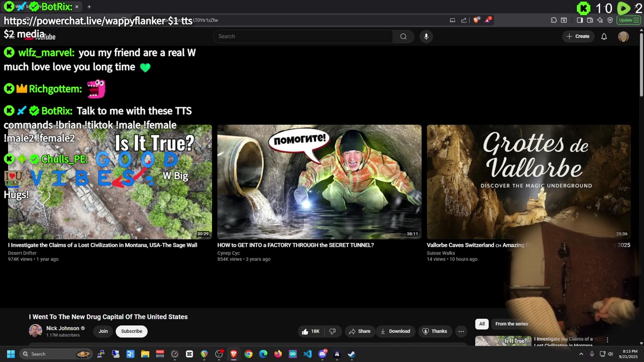Click the Windows taskbar search box

pos(56,354)
